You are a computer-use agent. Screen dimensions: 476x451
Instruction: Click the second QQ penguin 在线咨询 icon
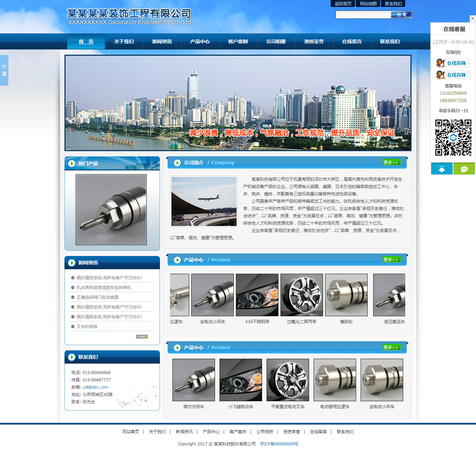(x=440, y=75)
